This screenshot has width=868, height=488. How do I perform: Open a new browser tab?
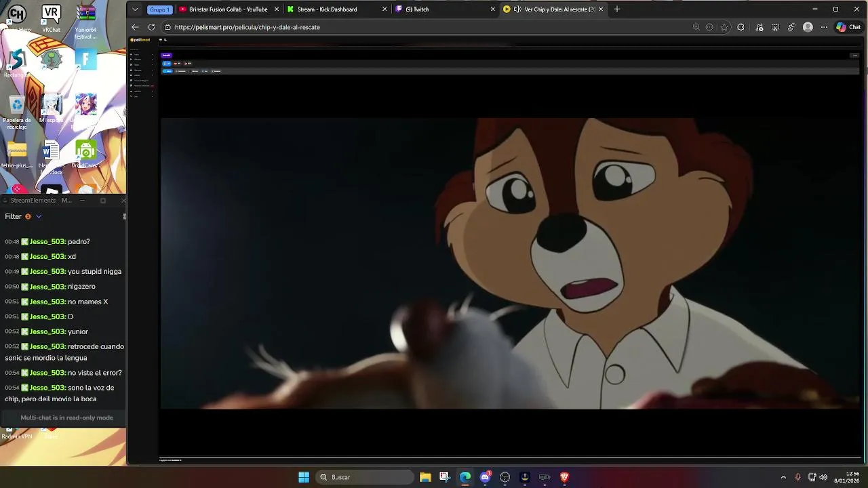(x=616, y=9)
